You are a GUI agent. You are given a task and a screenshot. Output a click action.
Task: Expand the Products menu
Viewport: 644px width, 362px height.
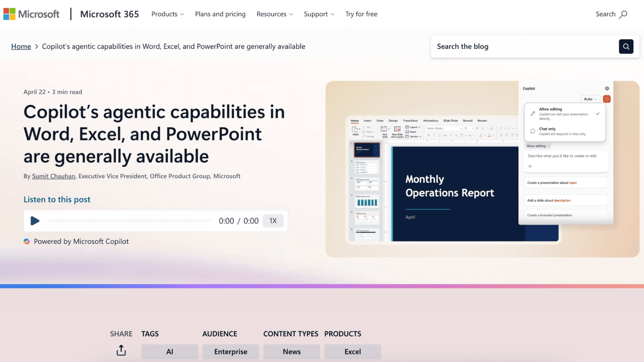[168, 14]
